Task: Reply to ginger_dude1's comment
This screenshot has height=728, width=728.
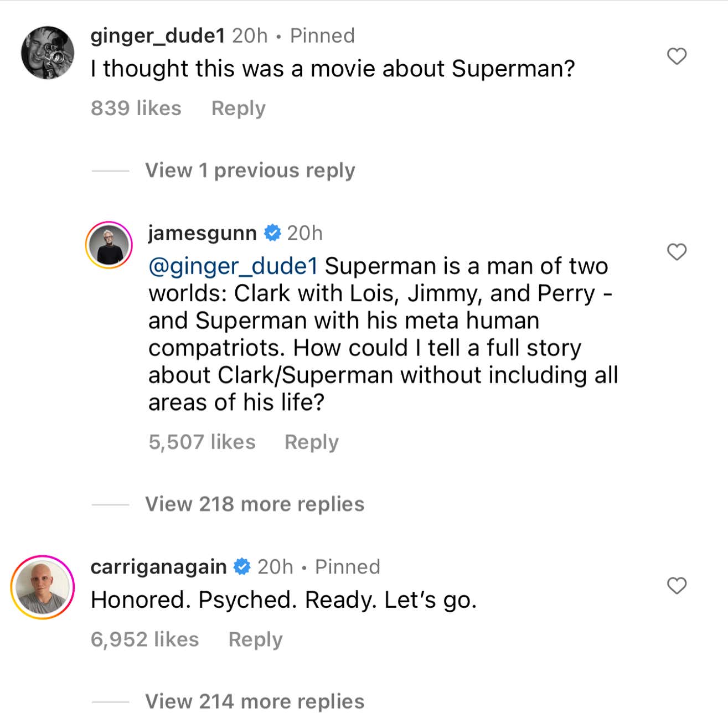Action: (238, 109)
